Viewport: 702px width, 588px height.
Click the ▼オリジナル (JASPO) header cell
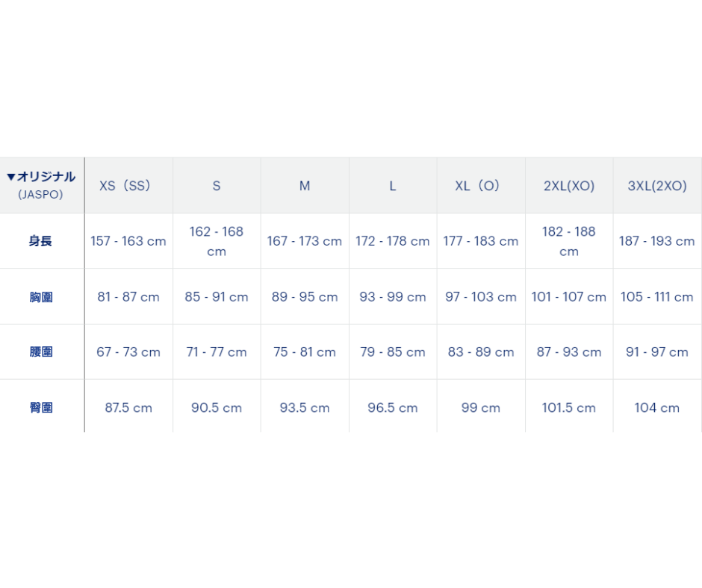(42, 185)
